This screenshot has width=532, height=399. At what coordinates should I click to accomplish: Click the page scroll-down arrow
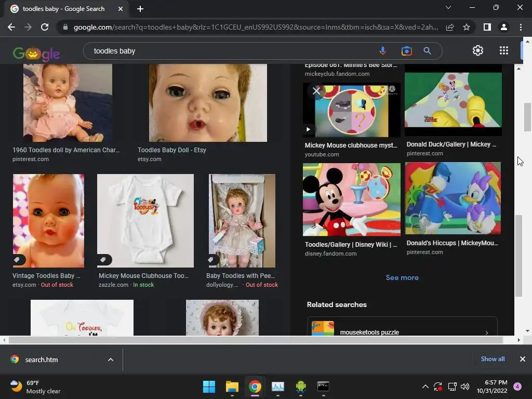click(527, 331)
